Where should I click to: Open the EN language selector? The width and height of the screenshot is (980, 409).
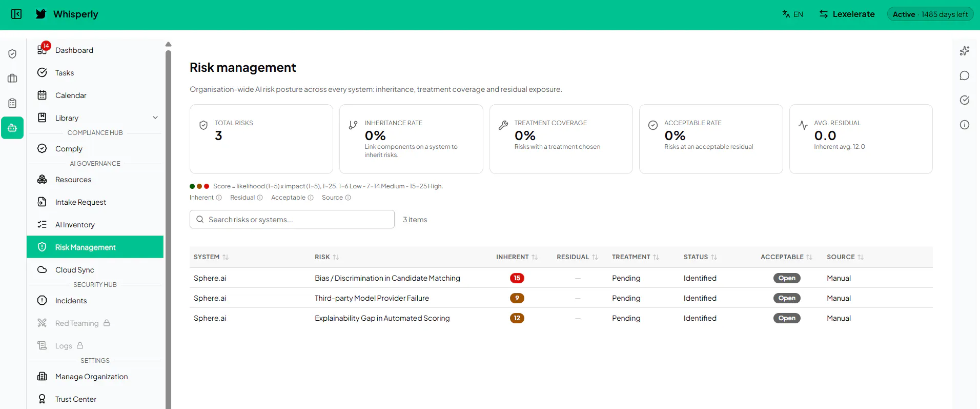coord(792,14)
